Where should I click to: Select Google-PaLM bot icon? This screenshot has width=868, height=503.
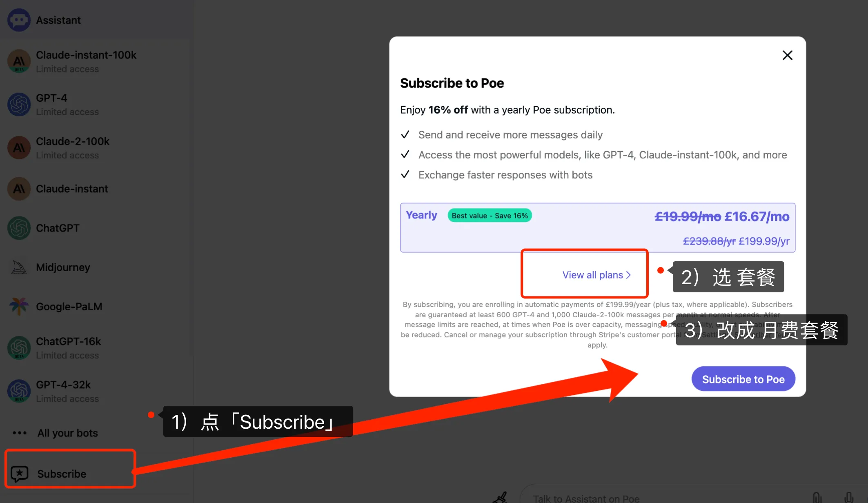pyautogui.click(x=18, y=306)
